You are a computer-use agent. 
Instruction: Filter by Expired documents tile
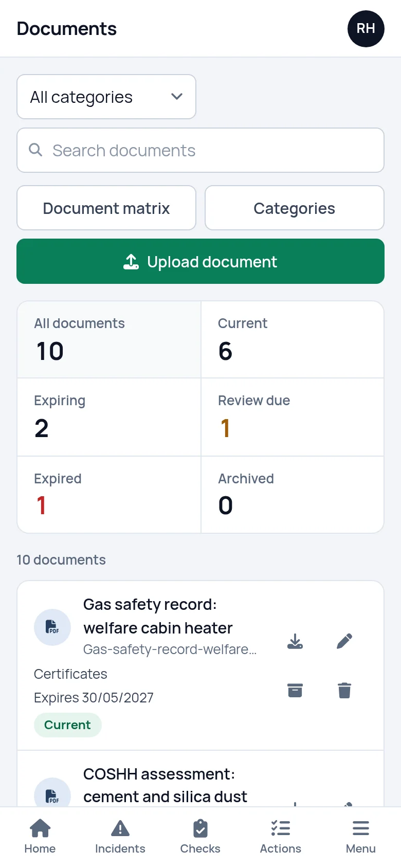coord(109,495)
